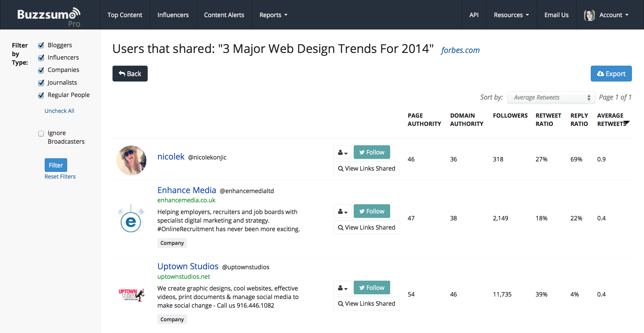The width and height of the screenshot is (644, 333).
Task: Open the user dropdown for Uptown Studios
Action: (343, 288)
